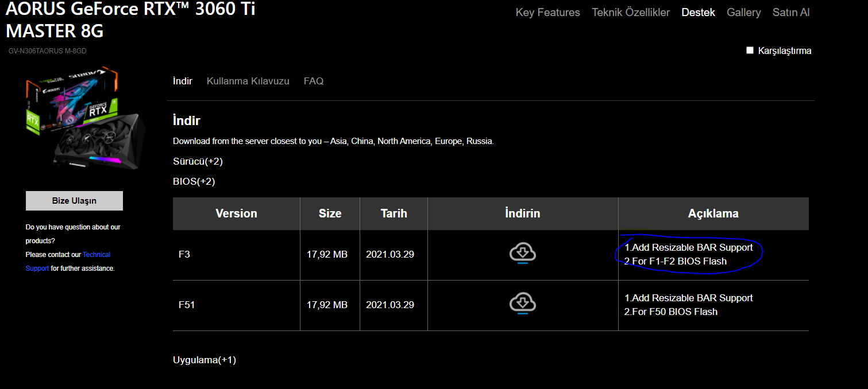Click the İndir section heading
This screenshot has width=868, height=389.
click(187, 120)
